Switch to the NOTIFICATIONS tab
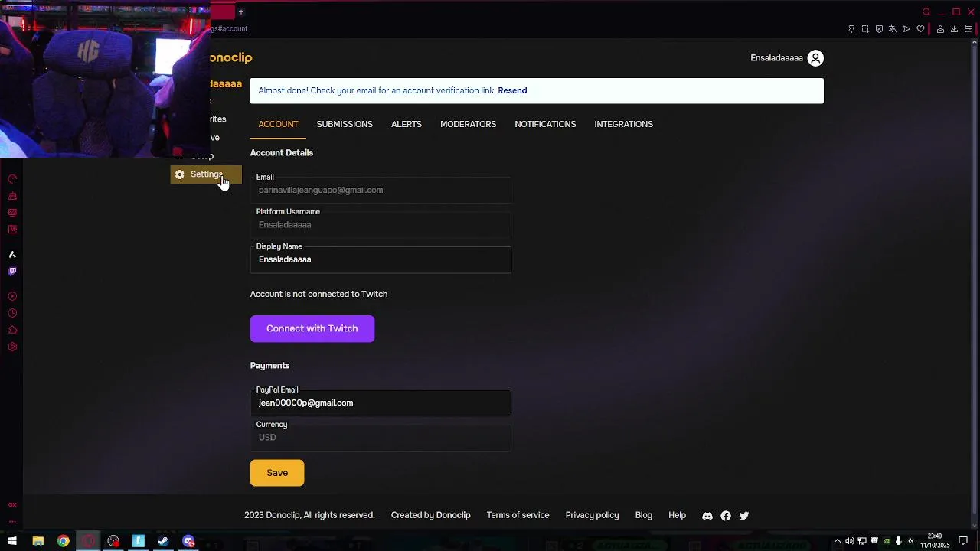The width and height of the screenshot is (980, 551). click(545, 124)
